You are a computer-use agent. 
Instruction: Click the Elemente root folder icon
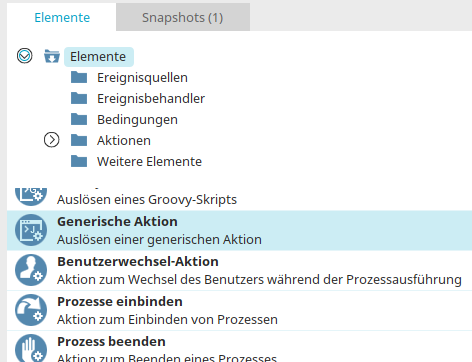pos(52,56)
